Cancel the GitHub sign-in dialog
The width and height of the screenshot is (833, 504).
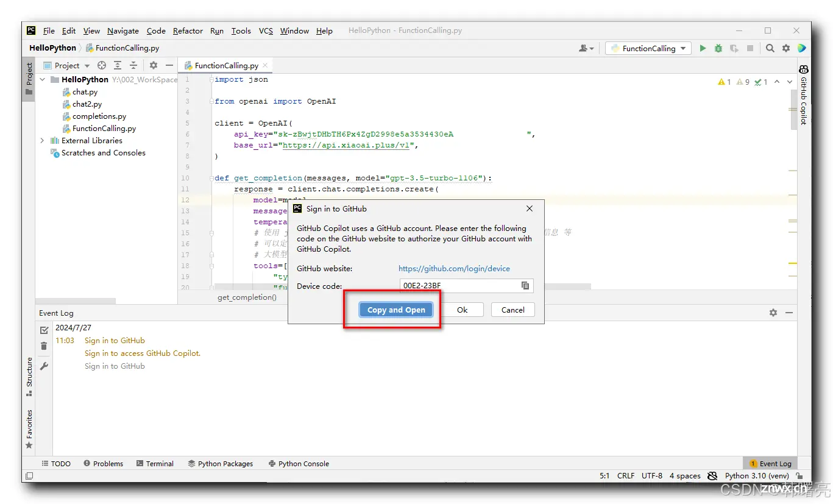[512, 310]
